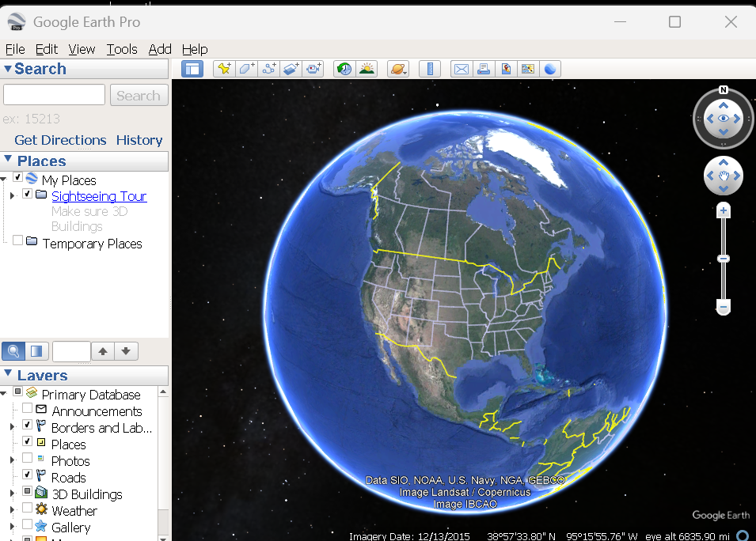The height and width of the screenshot is (541, 756).
Task: Click the Look joystick eye icon
Action: tap(724, 119)
